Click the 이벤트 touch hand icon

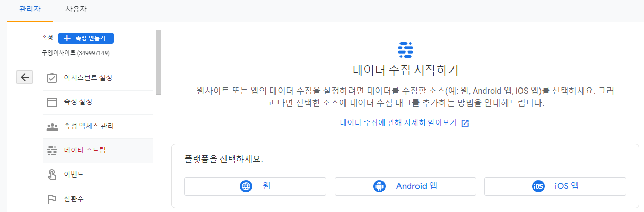52,175
